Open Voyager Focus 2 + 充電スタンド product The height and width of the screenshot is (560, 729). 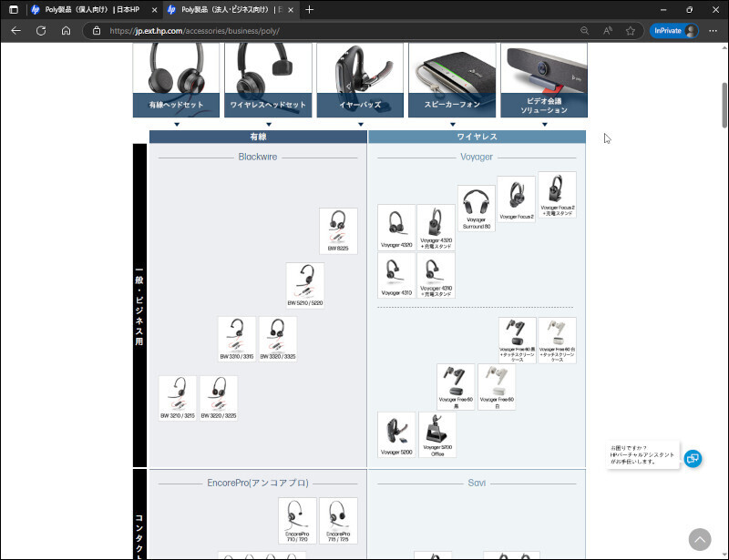tap(558, 195)
